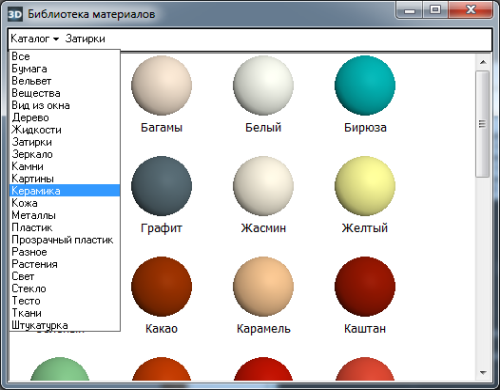Choose Керамика in the catalog list
Image resolution: width=500 pixels, height=390 pixels.
pyautogui.click(x=65, y=191)
